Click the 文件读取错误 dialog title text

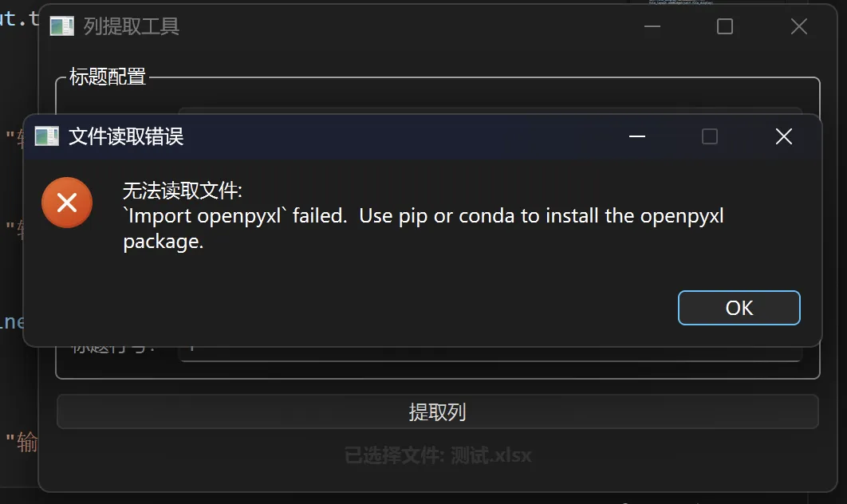126,136
